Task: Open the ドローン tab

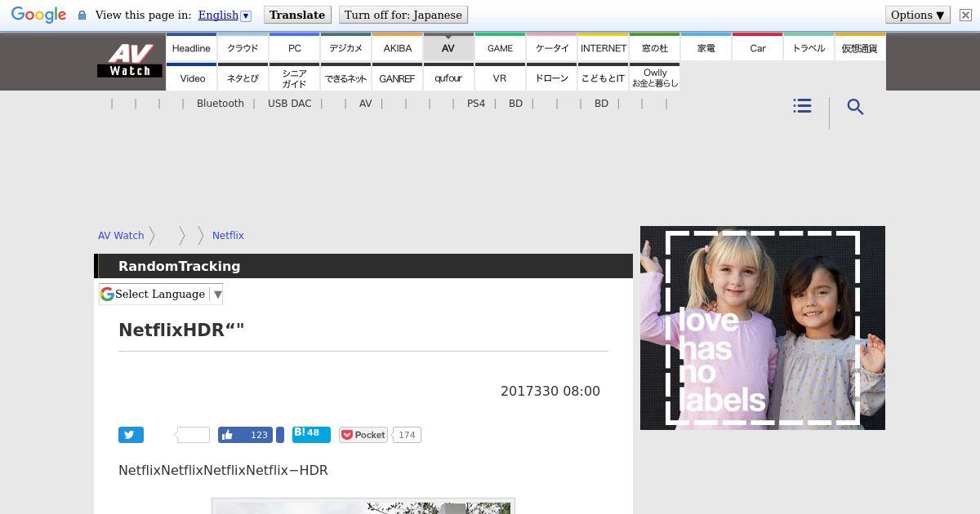Action: coord(551,78)
